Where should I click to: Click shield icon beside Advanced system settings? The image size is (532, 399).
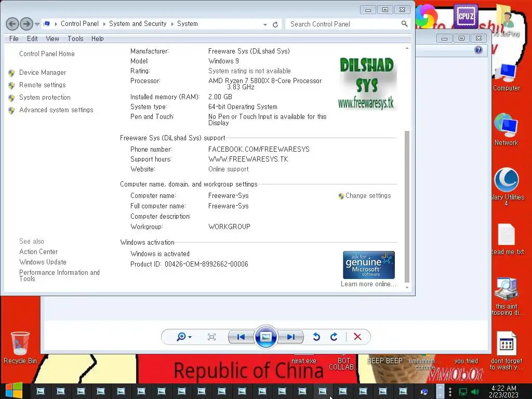pos(11,111)
